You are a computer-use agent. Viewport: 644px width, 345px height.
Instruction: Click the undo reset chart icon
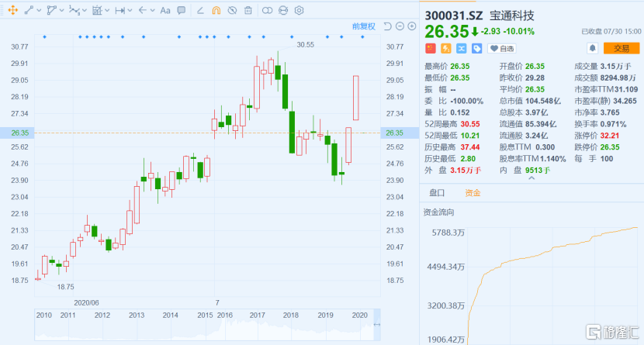[387, 26]
